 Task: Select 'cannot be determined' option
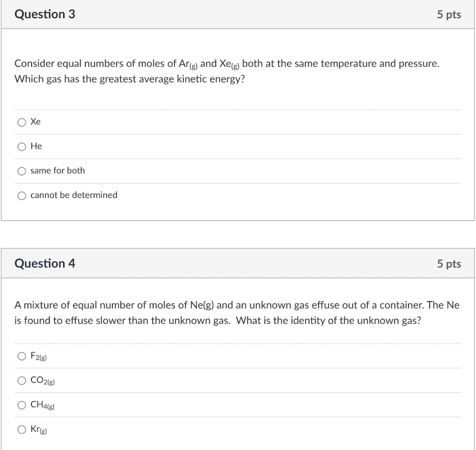[x=21, y=195]
